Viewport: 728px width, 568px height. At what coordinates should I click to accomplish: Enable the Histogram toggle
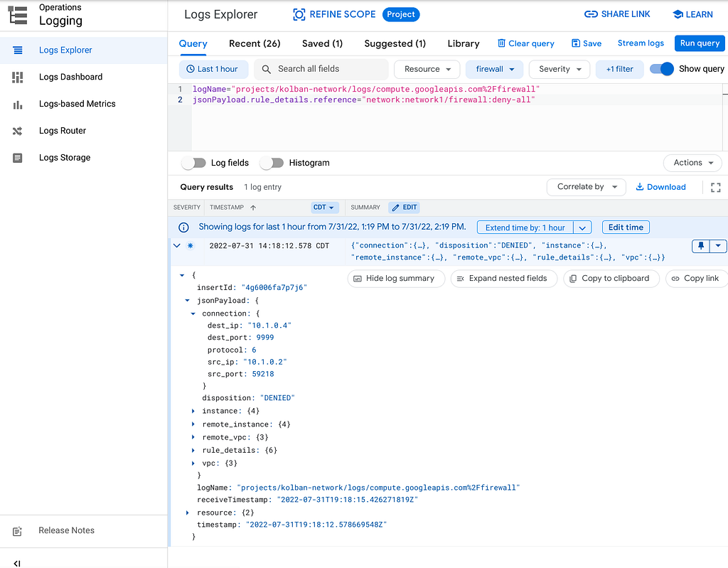(272, 163)
